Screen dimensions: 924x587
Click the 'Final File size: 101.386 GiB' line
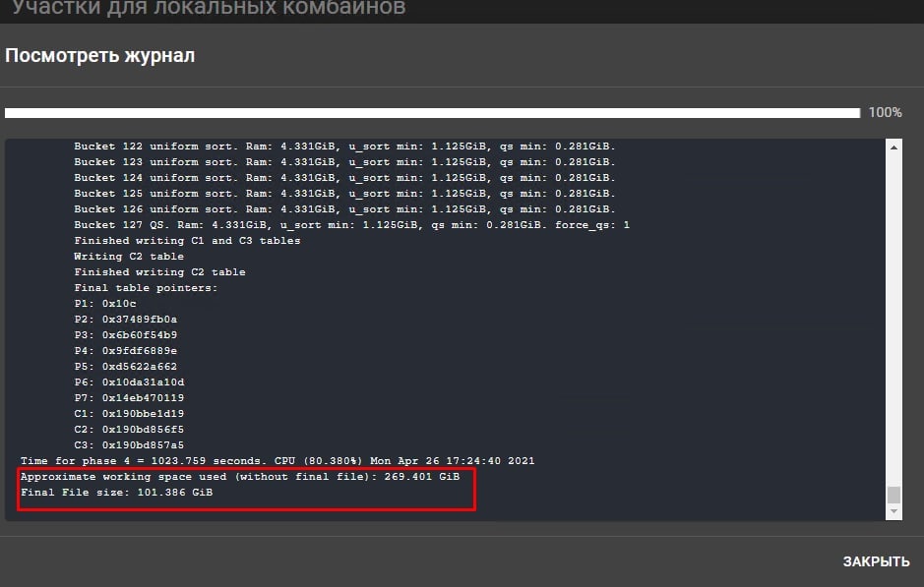117,493
